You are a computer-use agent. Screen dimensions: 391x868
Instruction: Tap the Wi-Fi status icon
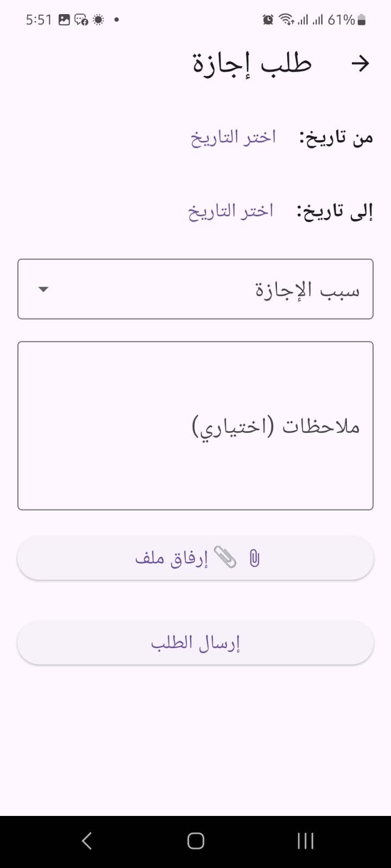coord(286,20)
